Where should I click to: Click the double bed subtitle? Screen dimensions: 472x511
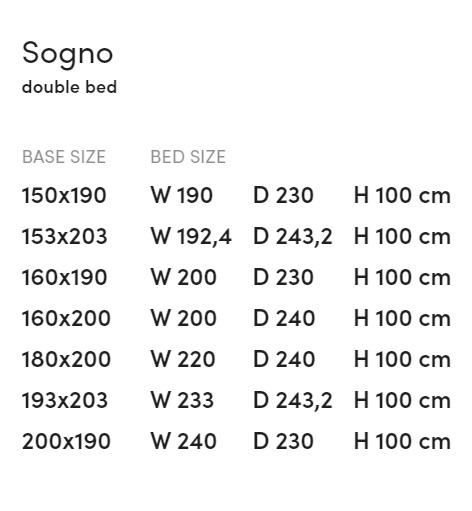[69, 87]
